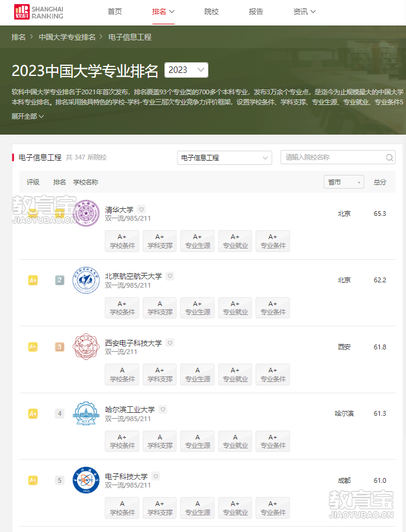Click 清华大学 学校条件 A+ tile
This screenshot has width=406, height=532.
(x=122, y=241)
